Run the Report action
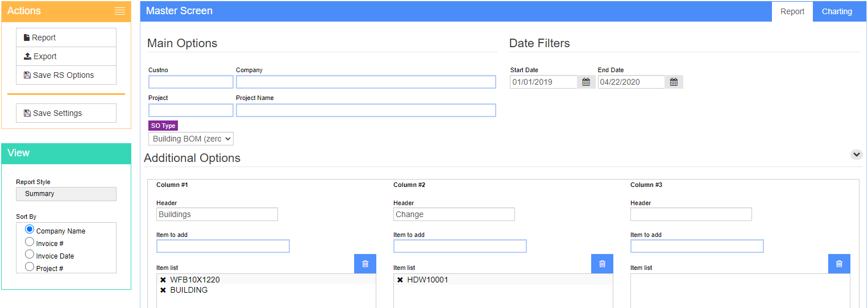Screen dimensions: 868x308 (x=66, y=38)
